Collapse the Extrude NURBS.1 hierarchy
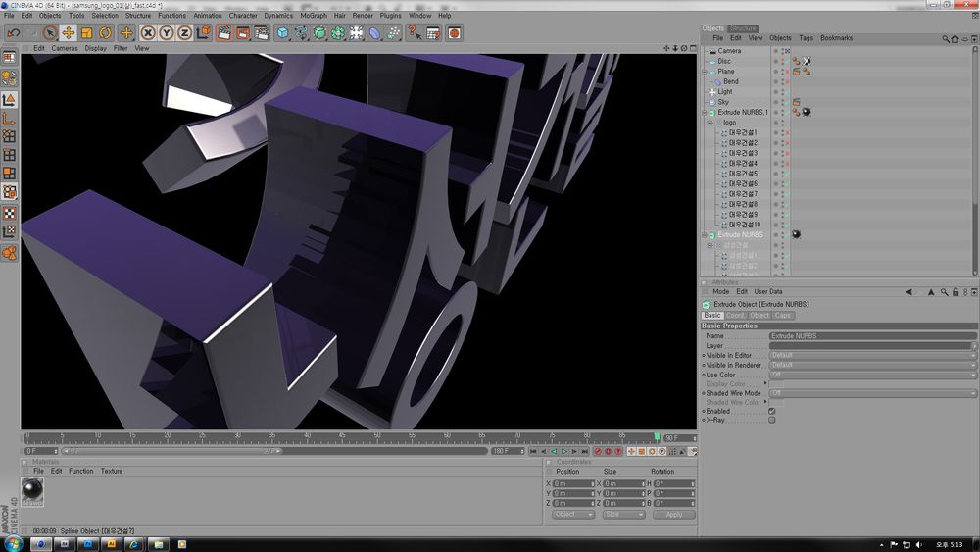 click(x=705, y=113)
